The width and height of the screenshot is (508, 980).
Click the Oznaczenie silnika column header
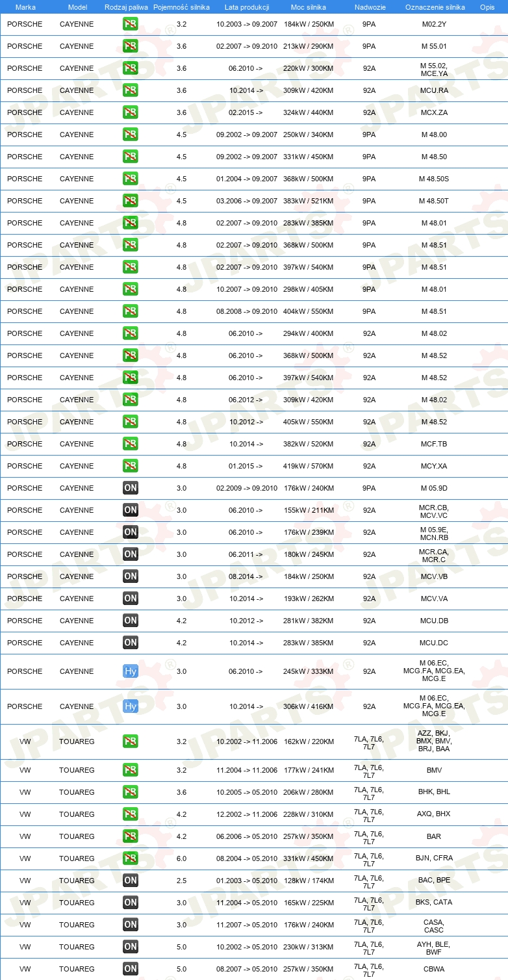click(435, 7)
